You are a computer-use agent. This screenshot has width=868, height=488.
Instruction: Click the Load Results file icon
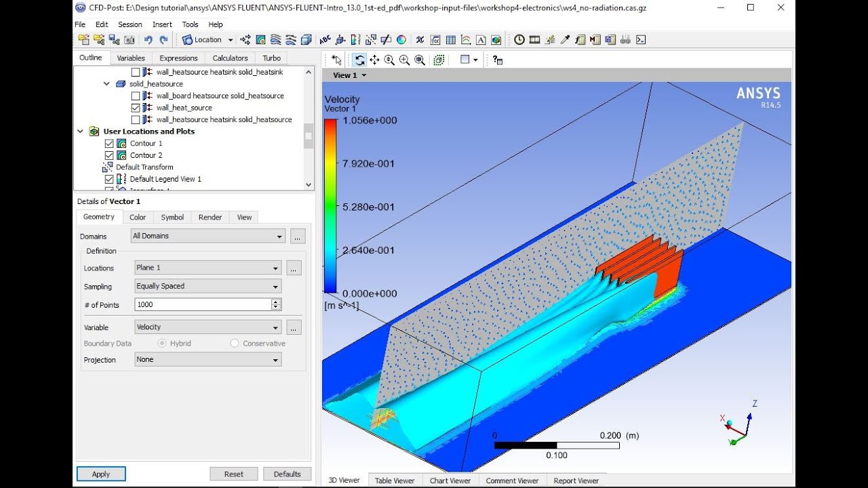[x=84, y=40]
